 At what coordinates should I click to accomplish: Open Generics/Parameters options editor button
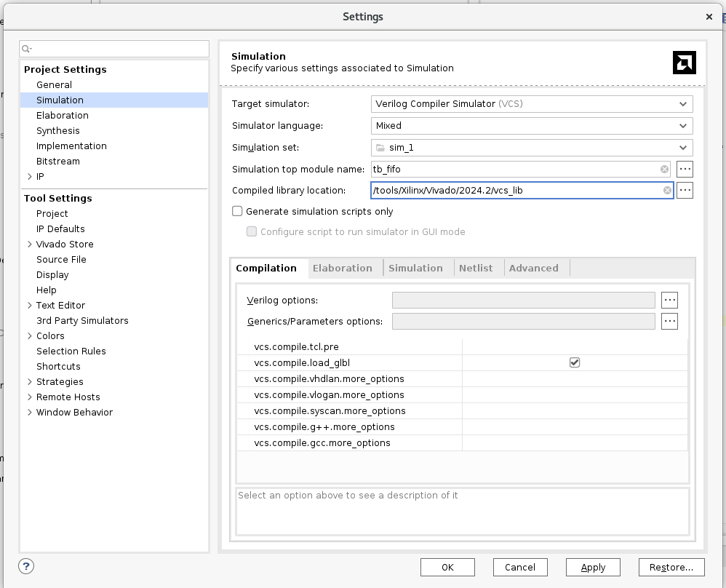(669, 321)
